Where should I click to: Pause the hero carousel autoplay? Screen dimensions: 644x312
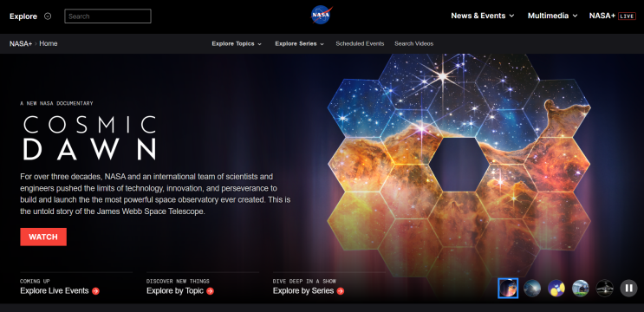pyautogui.click(x=628, y=289)
